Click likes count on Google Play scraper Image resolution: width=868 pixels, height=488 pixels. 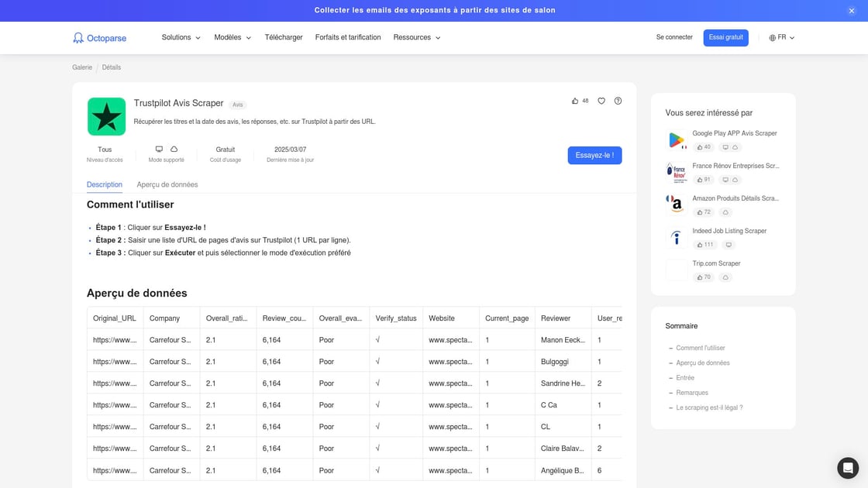click(704, 147)
